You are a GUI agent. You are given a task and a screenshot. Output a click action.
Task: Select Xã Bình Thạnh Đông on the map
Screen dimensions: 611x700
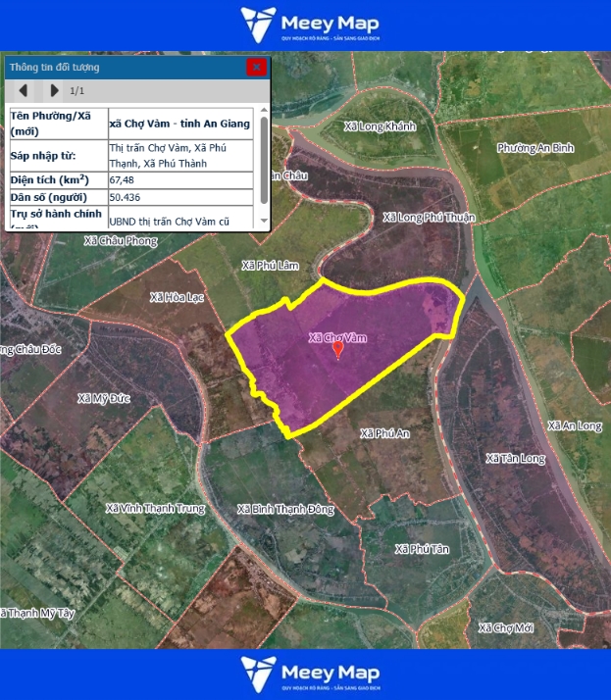click(285, 510)
